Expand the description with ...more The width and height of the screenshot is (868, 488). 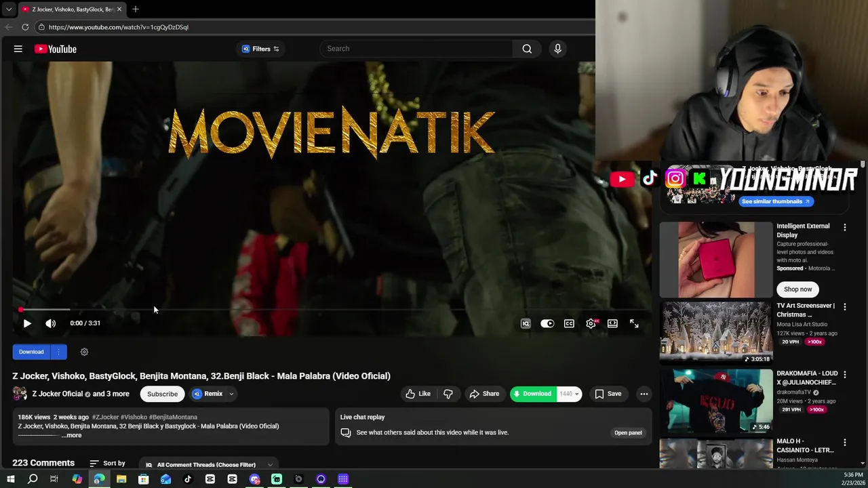point(71,435)
